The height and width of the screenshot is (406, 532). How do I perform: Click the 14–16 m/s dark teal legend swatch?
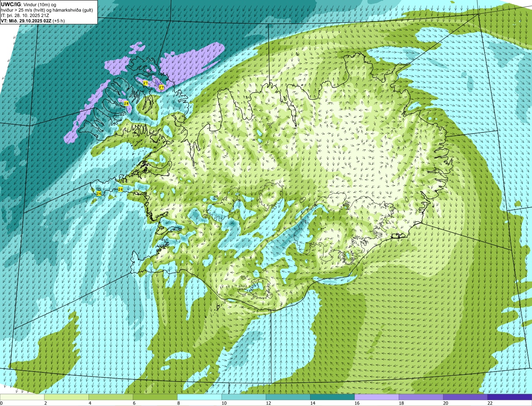(x=332, y=397)
